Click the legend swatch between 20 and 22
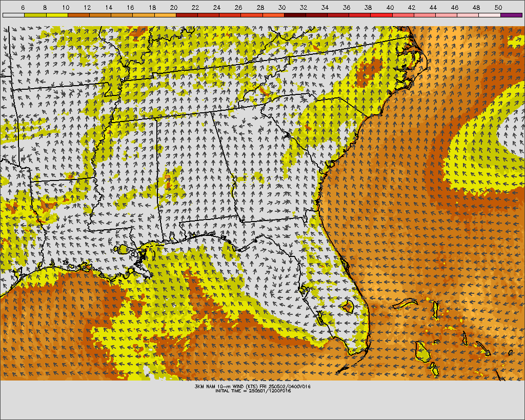Screen dimensions: 525x420 [x=187, y=15]
